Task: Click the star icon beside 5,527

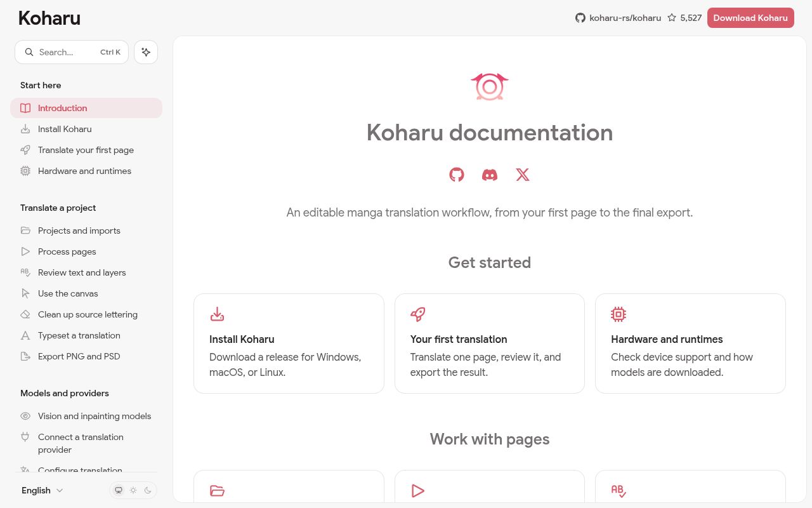Action: [x=672, y=18]
